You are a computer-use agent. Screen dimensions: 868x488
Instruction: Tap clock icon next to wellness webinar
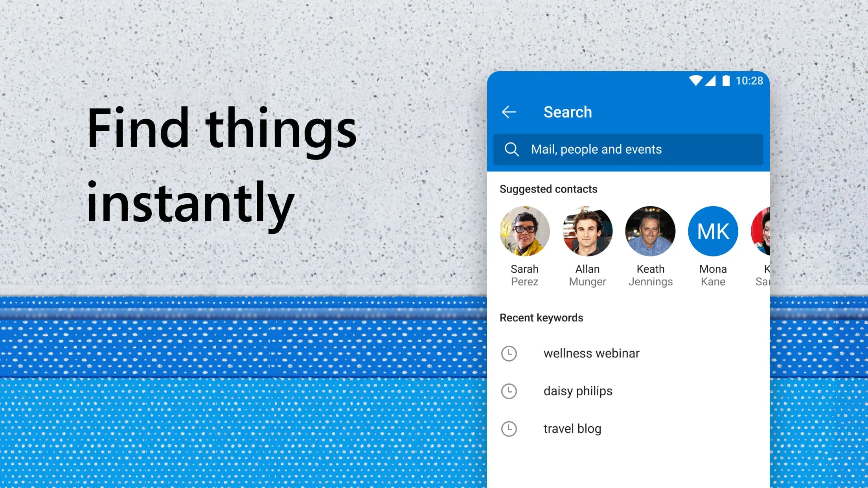click(x=509, y=353)
